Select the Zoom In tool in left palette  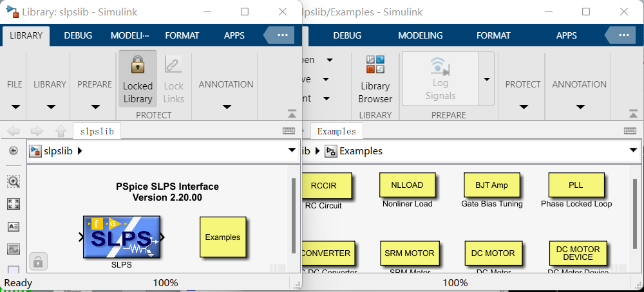[14, 181]
